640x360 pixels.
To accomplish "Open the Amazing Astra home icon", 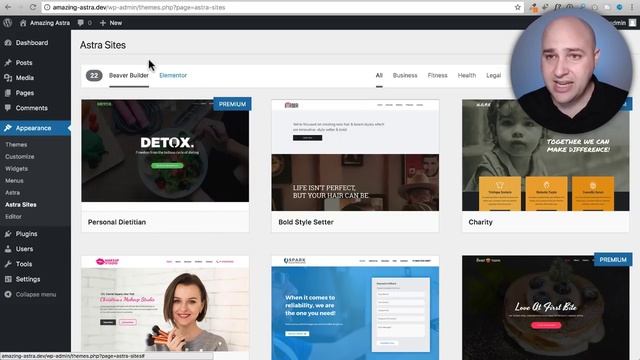I will pyautogui.click(x=23, y=23).
